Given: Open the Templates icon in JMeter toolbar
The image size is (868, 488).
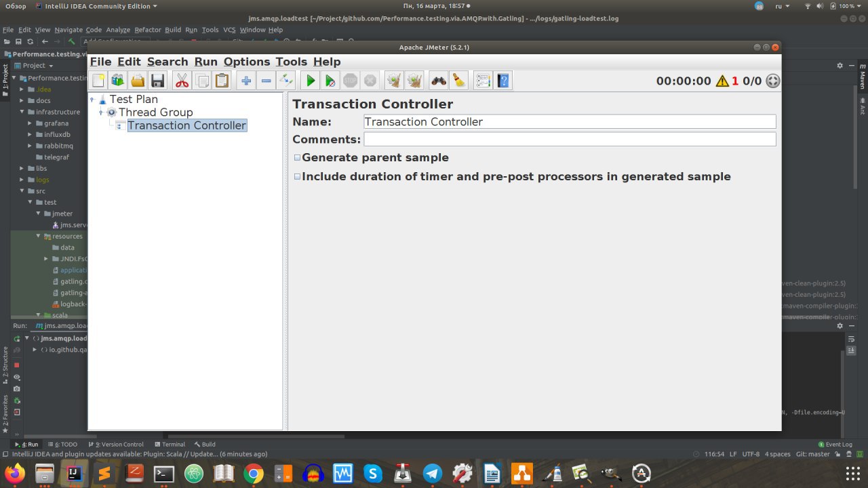Looking at the screenshot, I should [x=118, y=81].
